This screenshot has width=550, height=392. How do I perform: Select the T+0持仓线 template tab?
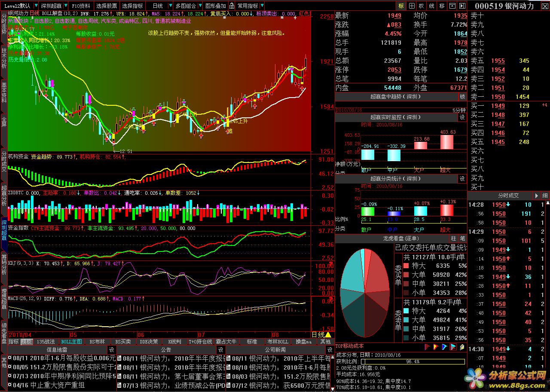click(201, 342)
